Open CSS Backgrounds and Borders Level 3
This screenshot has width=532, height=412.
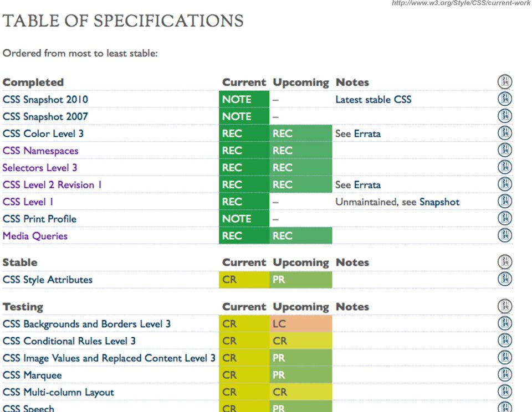click(87, 324)
